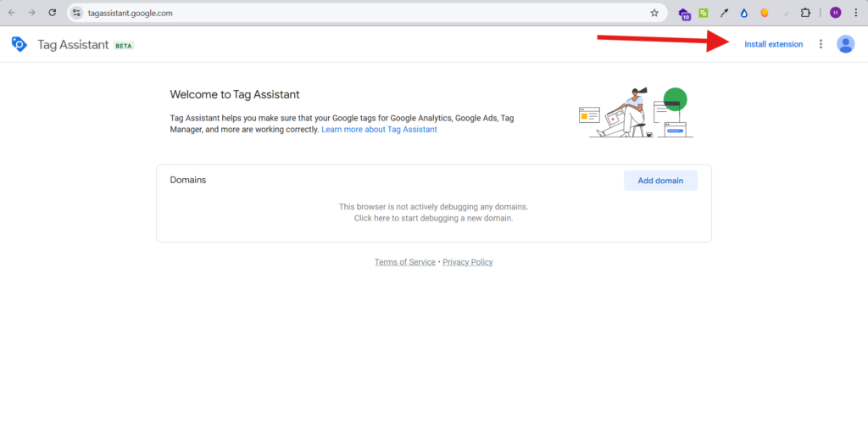Open the purple extension with badge 10

(x=684, y=14)
